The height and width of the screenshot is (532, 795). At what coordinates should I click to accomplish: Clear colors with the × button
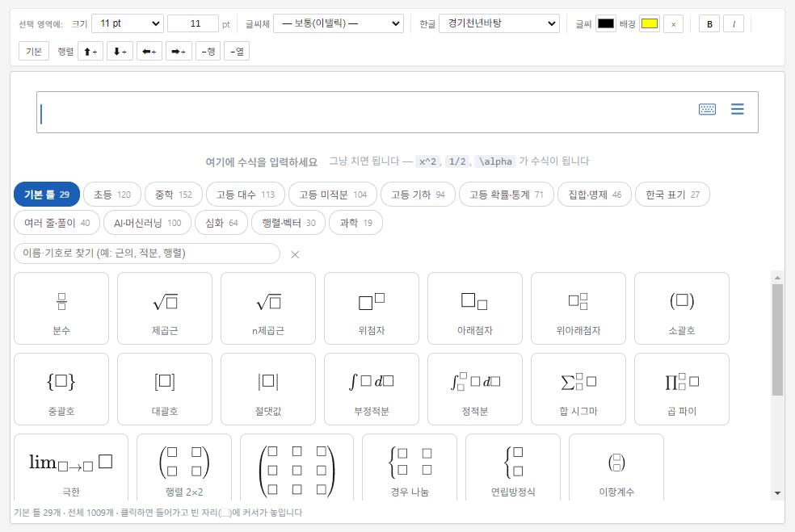(673, 23)
